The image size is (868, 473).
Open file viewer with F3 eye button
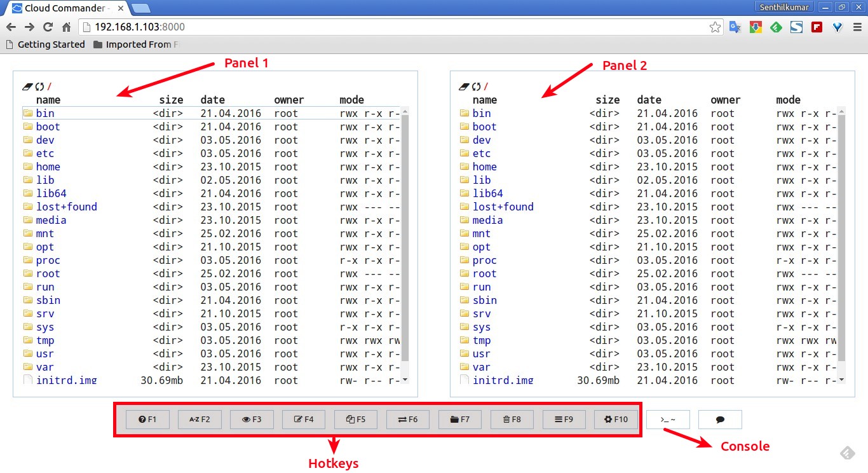252,420
